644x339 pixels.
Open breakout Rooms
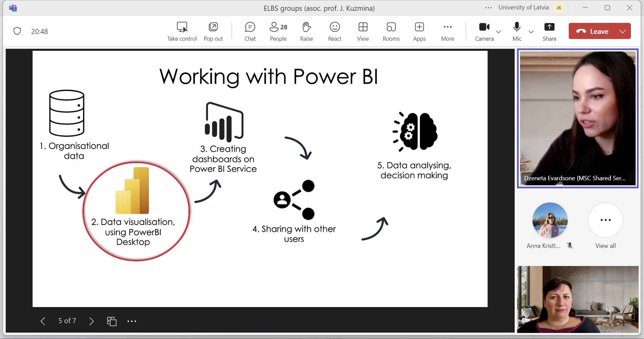[391, 32]
